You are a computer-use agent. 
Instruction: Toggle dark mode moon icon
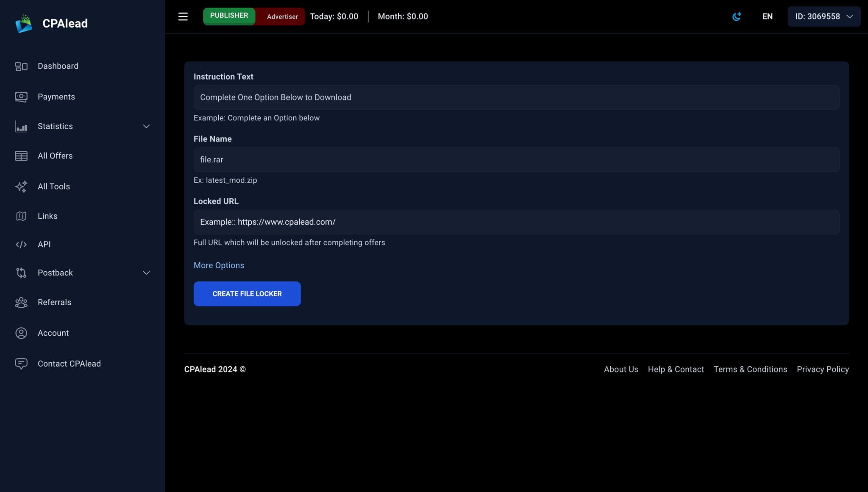click(737, 17)
